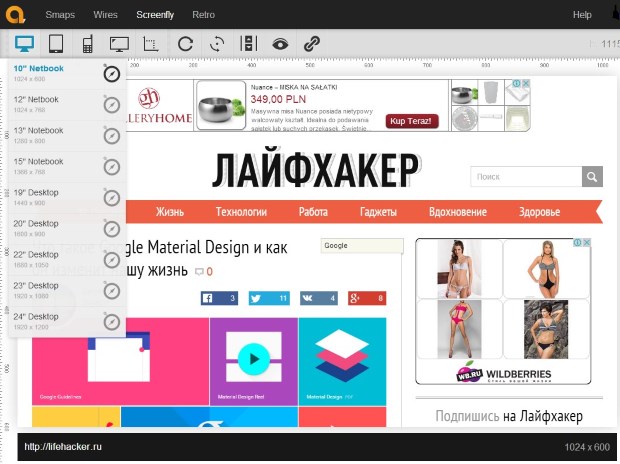
Task: Open the Технологии navigation section
Action: pos(241,212)
